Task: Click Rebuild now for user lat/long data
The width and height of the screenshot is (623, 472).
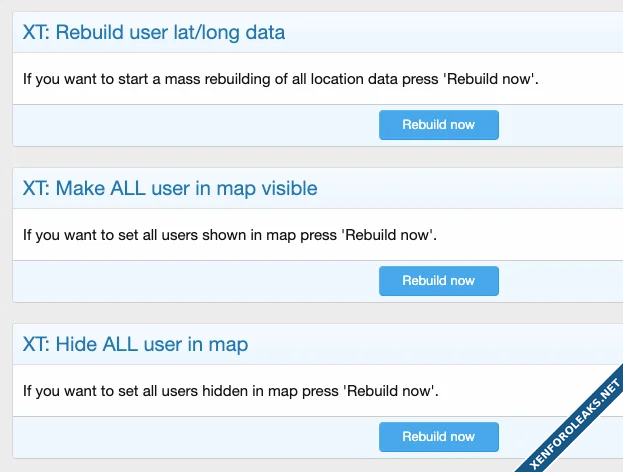Action: tap(438, 125)
